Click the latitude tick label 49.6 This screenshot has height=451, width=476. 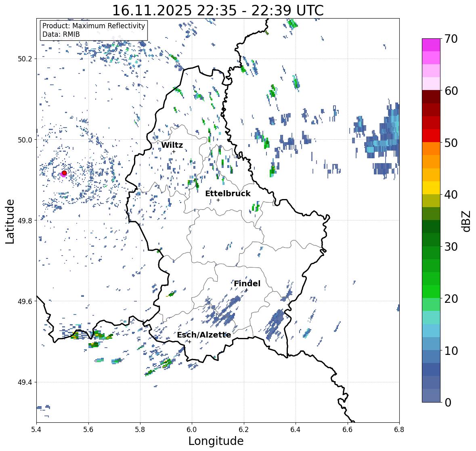25,301
